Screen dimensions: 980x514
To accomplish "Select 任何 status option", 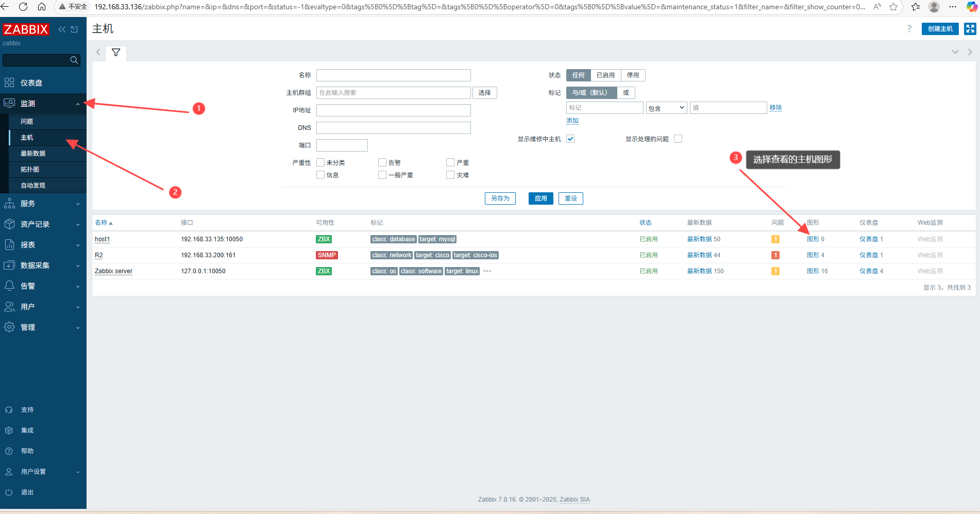I will (578, 75).
